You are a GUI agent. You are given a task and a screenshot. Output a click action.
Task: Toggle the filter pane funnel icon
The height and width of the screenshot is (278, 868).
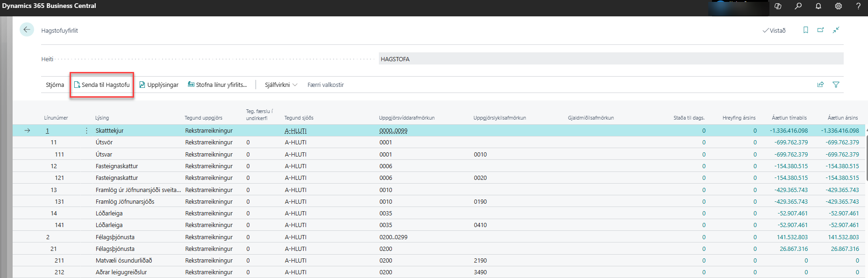coord(836,85)
